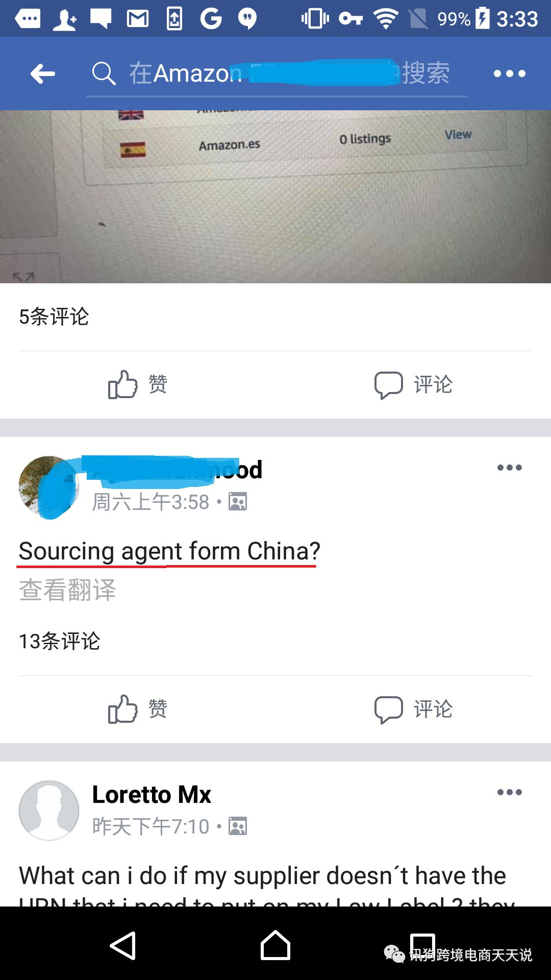Tap the magnifying glass search icon
551x980 pixels.
[104, 73]
